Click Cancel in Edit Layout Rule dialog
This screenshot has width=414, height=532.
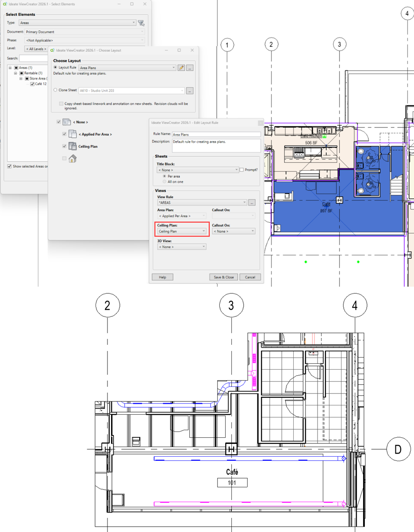250,277
